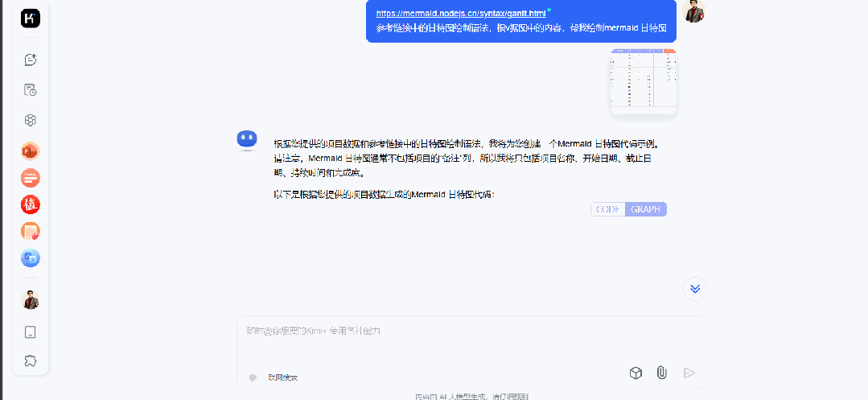The height and width of the screenshot is (400, 868).
Task: Open chat history in the sidebar
Action: pyautogui.click(x=31, y=90)
